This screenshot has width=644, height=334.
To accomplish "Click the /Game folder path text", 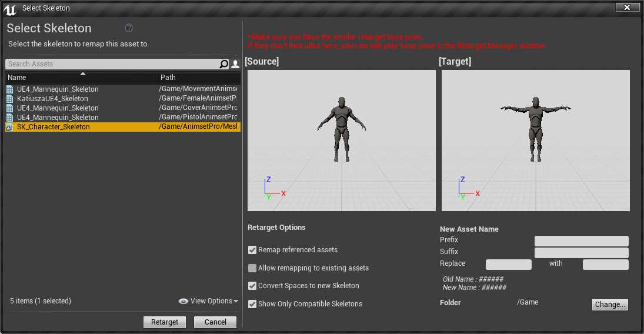I will [528, 302].
